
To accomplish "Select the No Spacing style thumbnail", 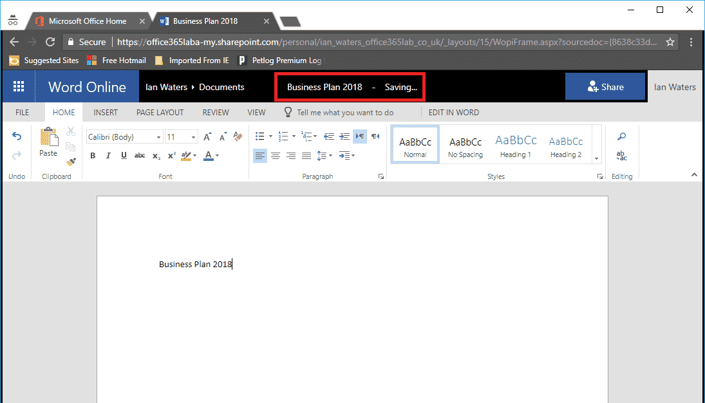I will pyautogui.click(x=465, y=145).
